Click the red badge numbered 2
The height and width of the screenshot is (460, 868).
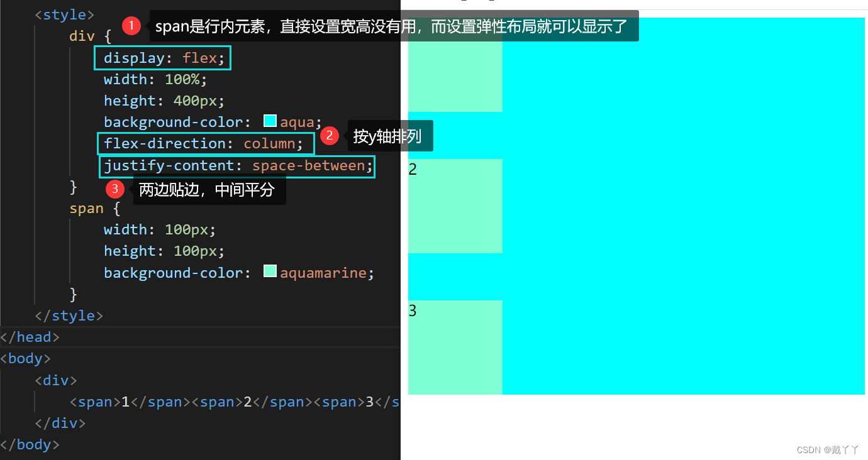click(x=330, y=136)
